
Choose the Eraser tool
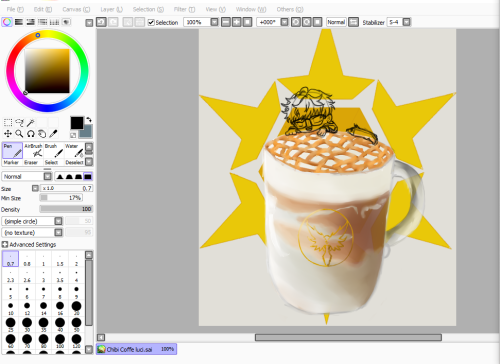tap(33, 162)
